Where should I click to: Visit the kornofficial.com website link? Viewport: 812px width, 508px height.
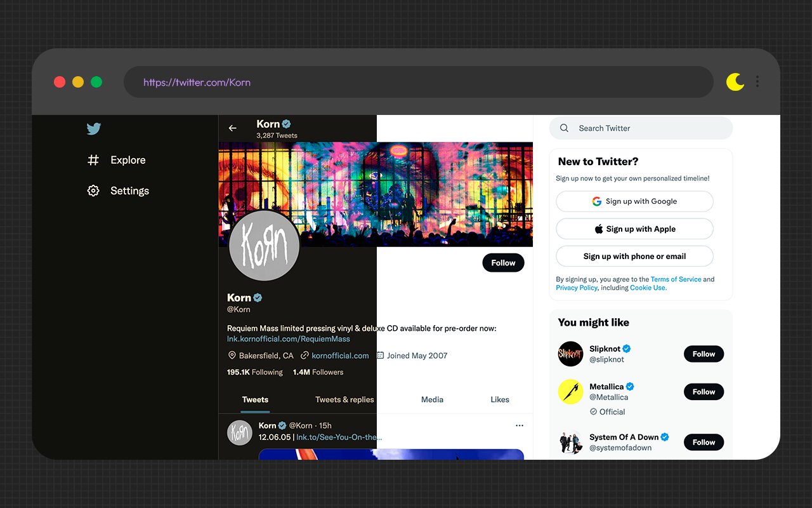click(x=340, y=356)
